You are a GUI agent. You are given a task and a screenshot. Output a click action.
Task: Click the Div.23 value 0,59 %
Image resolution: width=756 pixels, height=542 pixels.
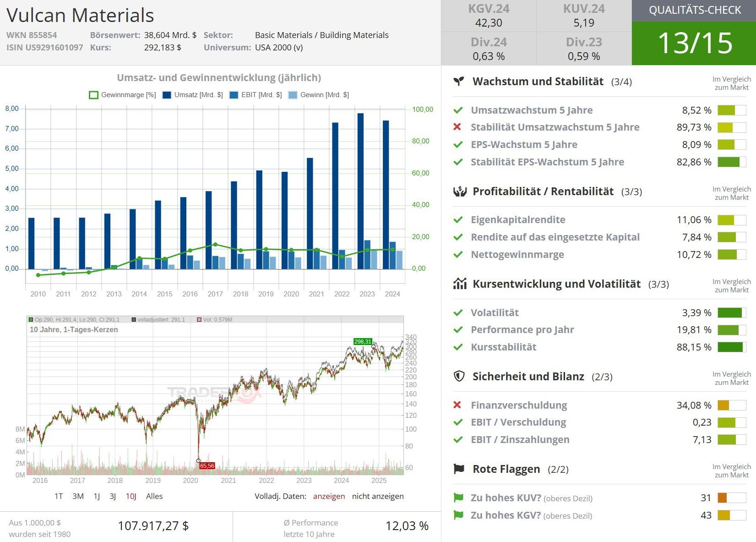(x=584, y=56)
